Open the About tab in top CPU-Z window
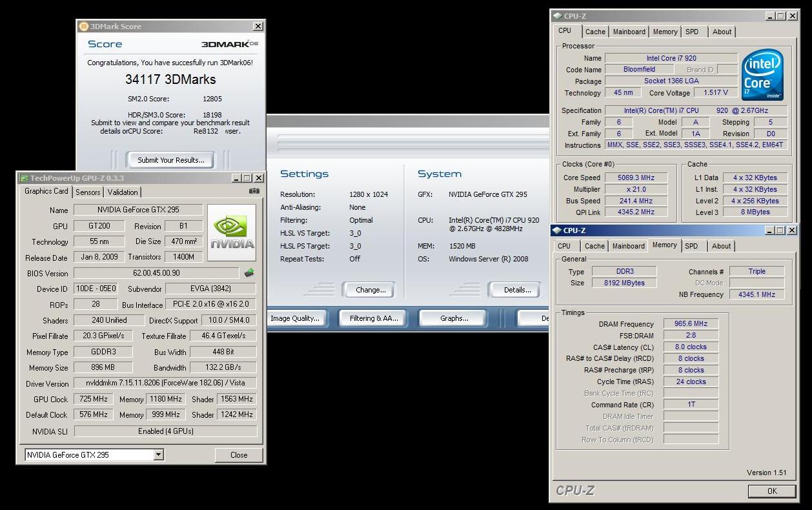This screenshot has width=812, height=510. point(722,32)
